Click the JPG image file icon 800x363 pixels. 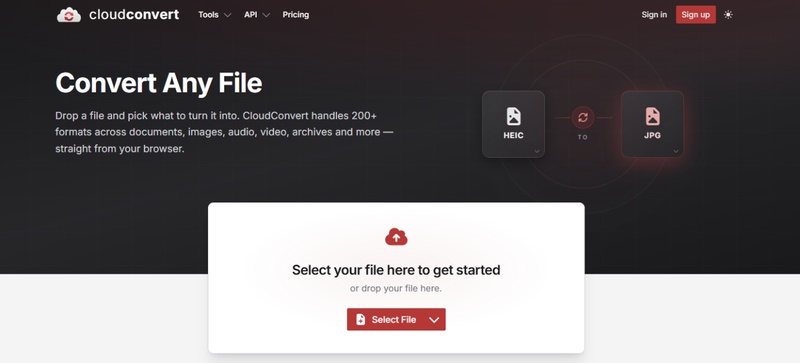tap(653, 116)
